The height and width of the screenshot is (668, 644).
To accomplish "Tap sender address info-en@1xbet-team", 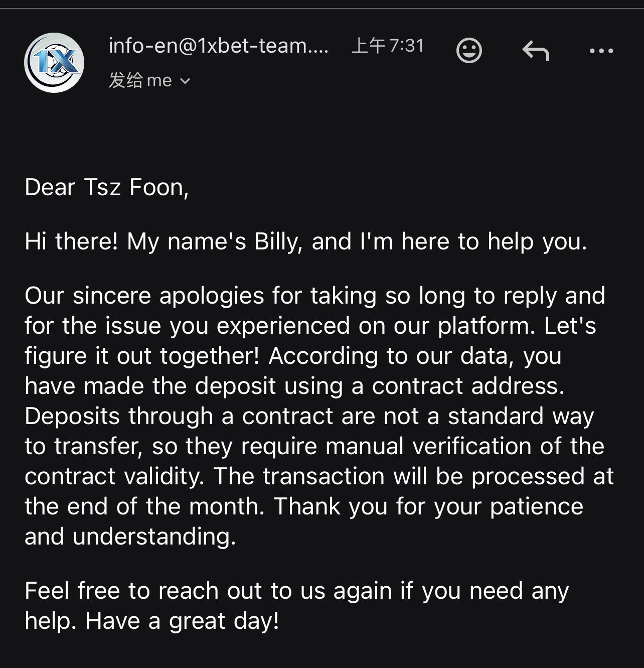I will (218, 46).
